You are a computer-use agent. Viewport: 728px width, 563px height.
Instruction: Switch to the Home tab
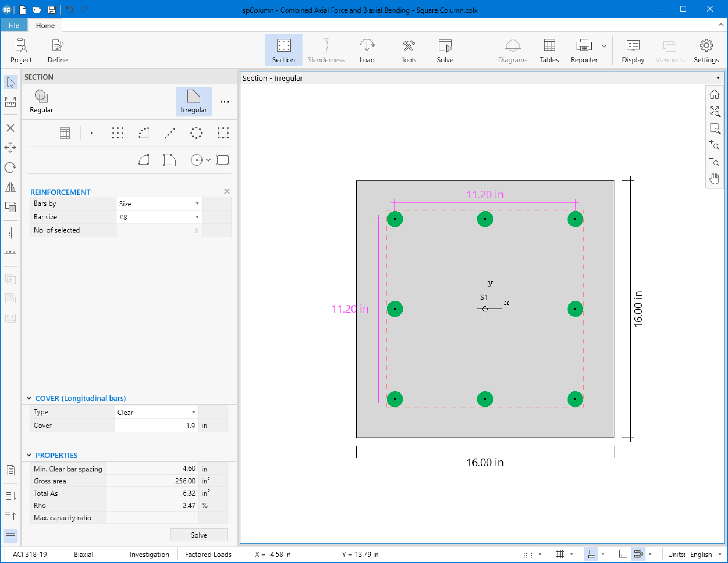point(45,25)
